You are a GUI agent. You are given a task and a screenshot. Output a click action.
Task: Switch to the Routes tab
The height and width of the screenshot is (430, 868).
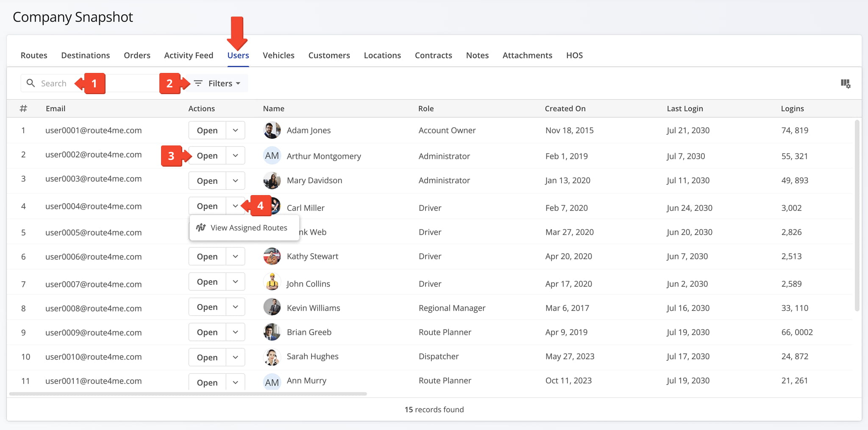click(x=34, y=55)
